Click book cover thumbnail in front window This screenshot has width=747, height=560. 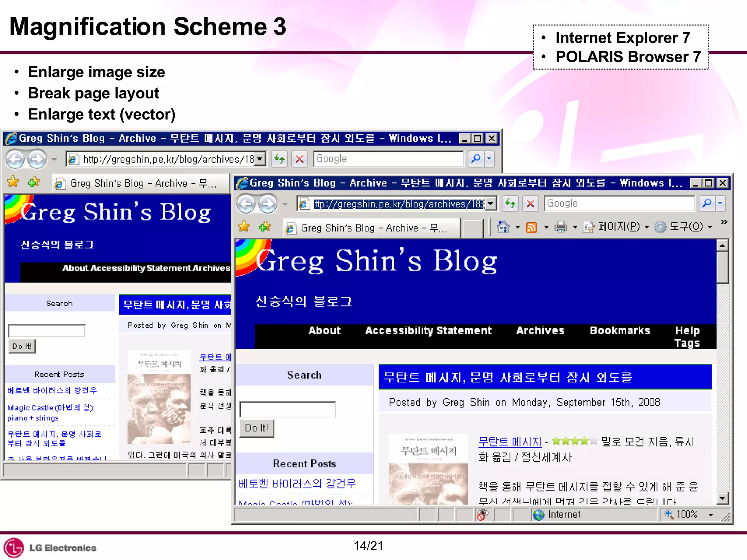click(x=428, y=469)
